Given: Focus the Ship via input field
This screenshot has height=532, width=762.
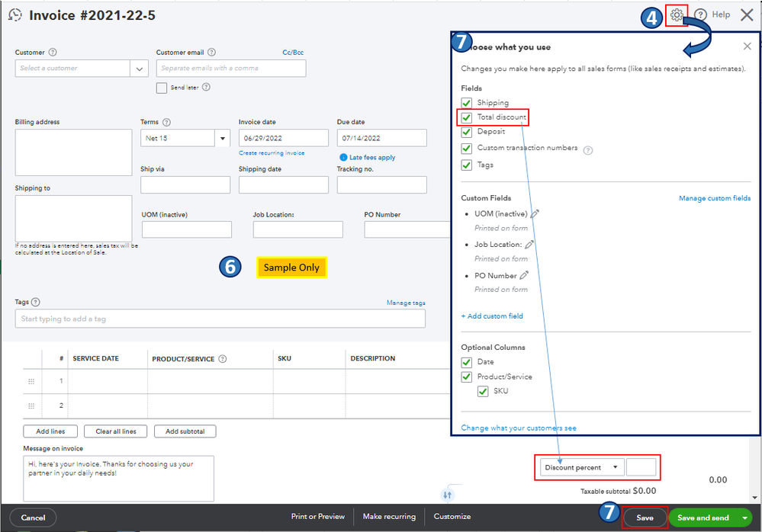Looking at the screenshot, I should click(185, 185).
